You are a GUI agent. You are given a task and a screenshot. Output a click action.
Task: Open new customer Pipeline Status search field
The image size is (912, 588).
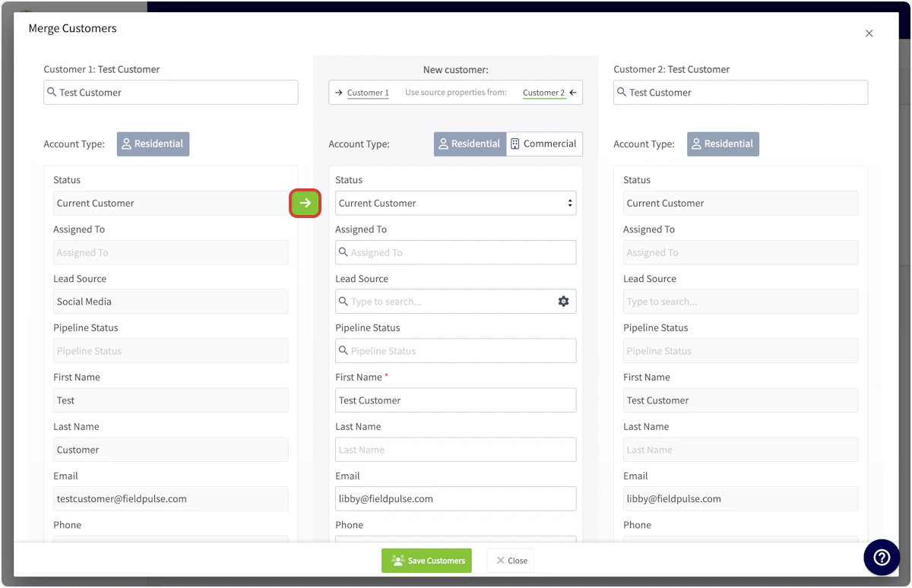pos(456,351)
